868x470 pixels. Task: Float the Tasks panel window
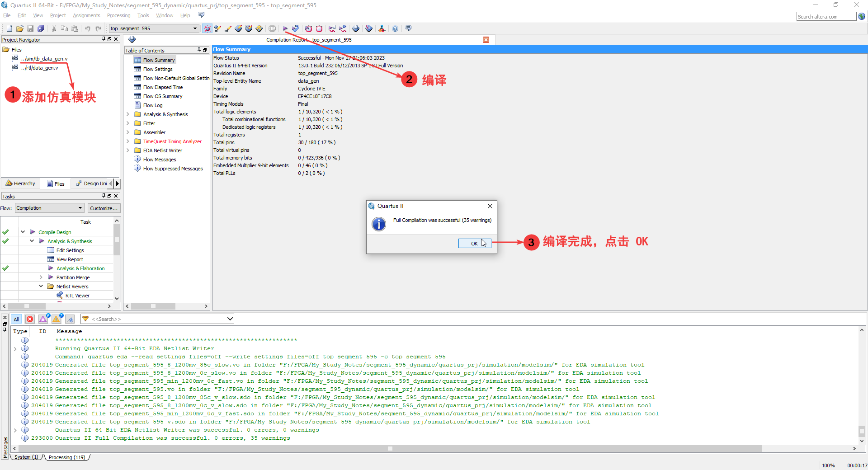point(109,196)
